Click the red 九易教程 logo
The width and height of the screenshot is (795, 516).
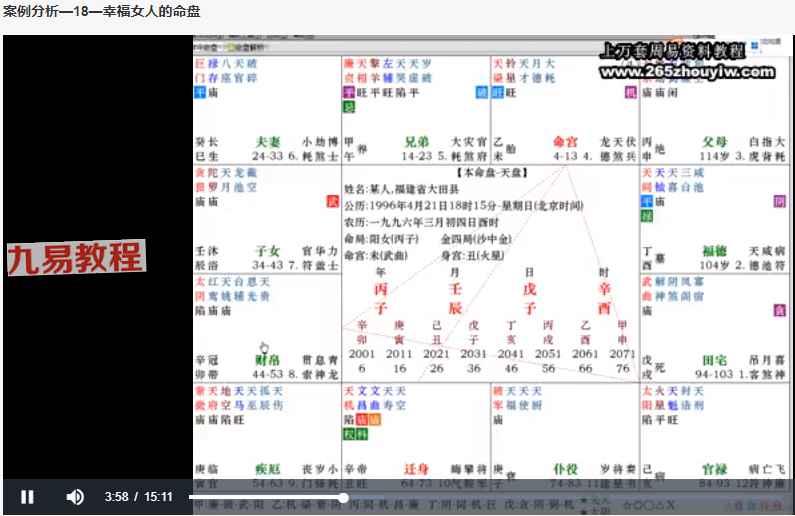pos(75,257)
